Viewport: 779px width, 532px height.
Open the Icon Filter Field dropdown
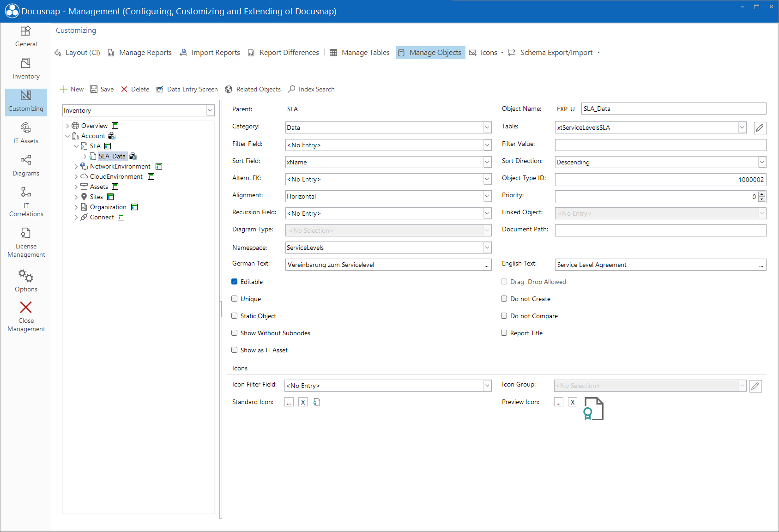487,386
